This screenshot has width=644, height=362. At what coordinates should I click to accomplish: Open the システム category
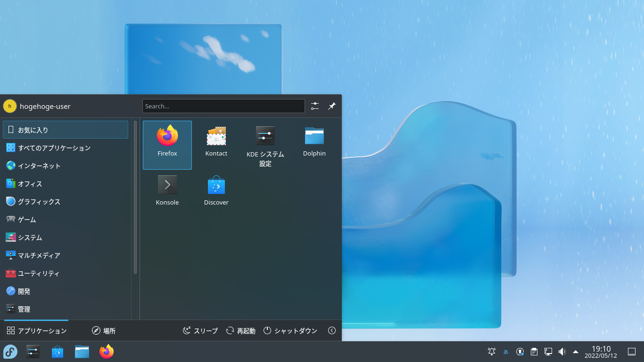pyautogui.click(x=66, y=237)
